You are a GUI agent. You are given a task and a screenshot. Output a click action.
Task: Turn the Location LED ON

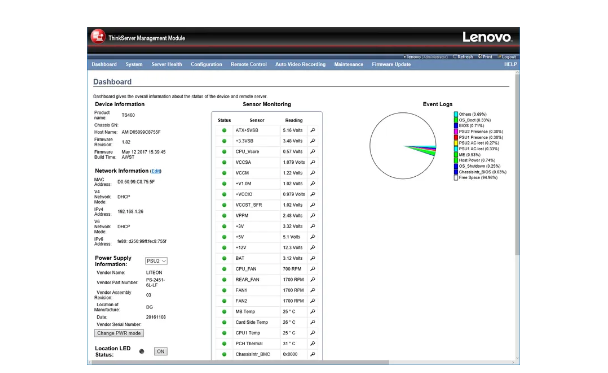[x=161, y=351]
